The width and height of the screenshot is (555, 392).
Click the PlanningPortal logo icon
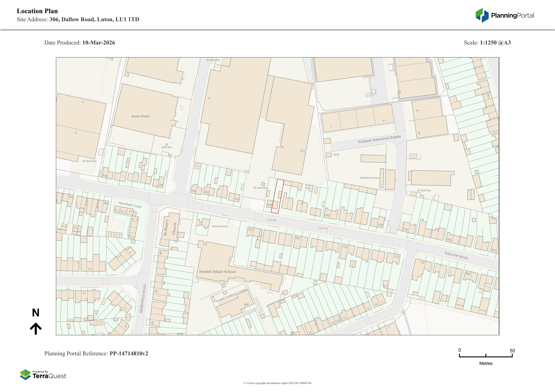(483, 15)
